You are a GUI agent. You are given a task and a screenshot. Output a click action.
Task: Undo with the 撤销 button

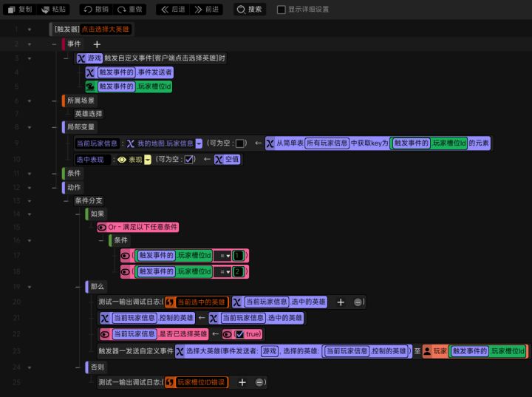click(96, 9)
